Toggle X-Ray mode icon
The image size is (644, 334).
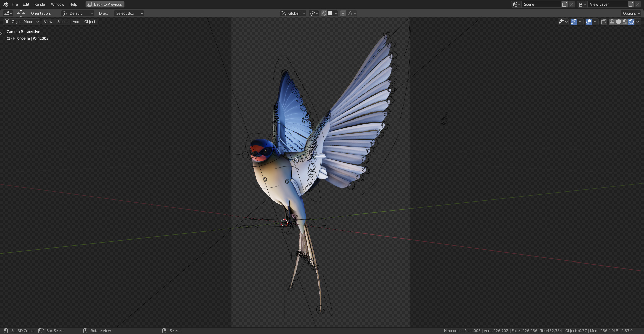[x=603, y=22]
